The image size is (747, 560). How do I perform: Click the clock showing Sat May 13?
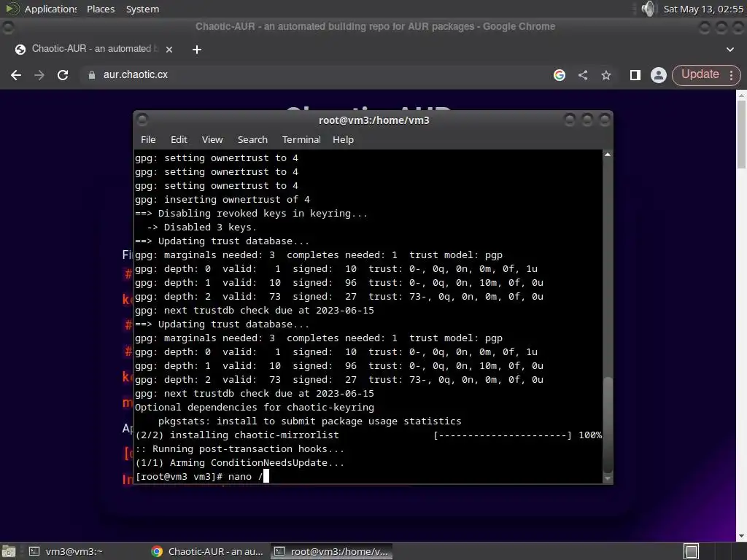coord(703,9)
